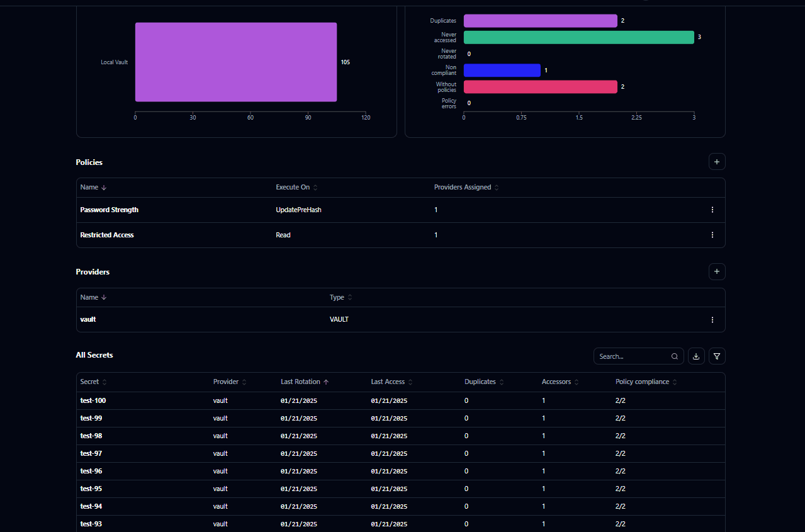Open the Restricted Access policy name
The height and width of the screenshot is (532, 805).
point(106,235)
